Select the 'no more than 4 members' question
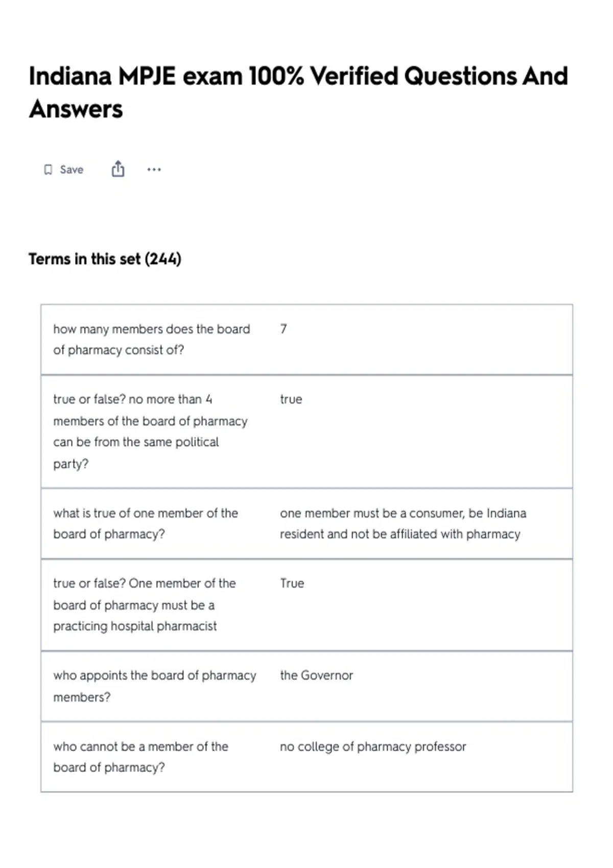This screenshot has width=613, height=868. click(x=150, y=431)
